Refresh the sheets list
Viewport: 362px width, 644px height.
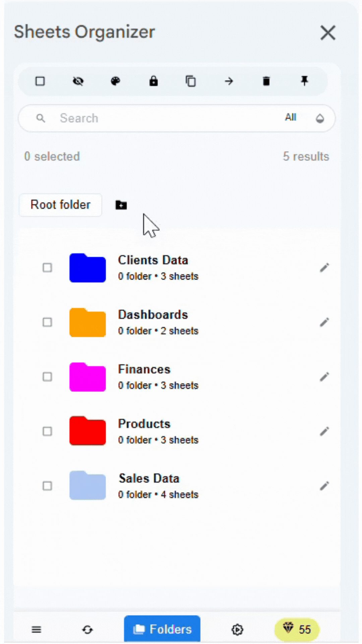(87, 630)
